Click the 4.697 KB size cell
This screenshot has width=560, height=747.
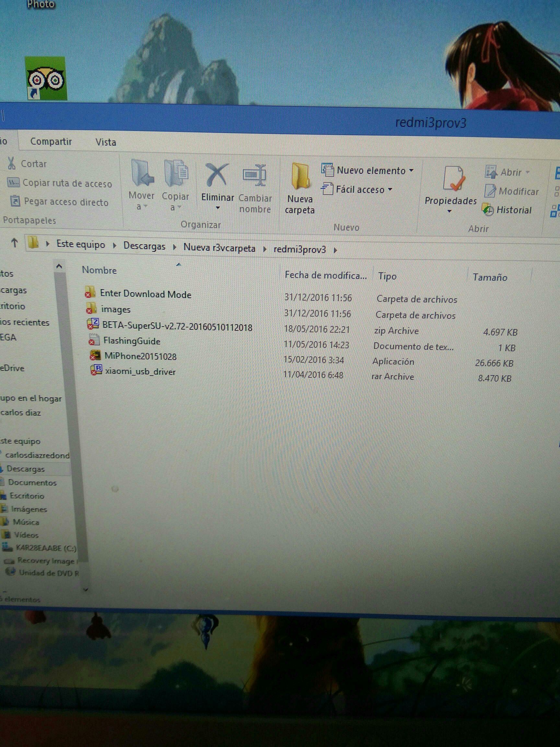tap(500, 332)
